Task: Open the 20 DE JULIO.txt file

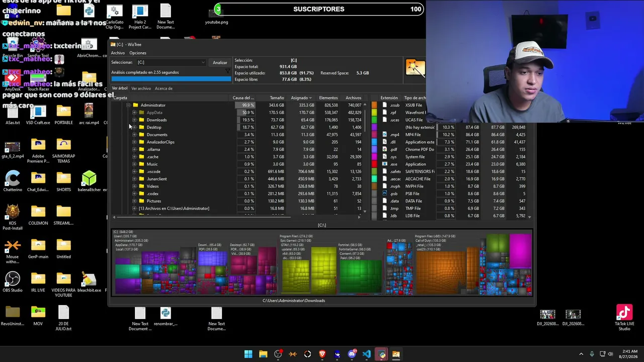Action: [63, 318]
